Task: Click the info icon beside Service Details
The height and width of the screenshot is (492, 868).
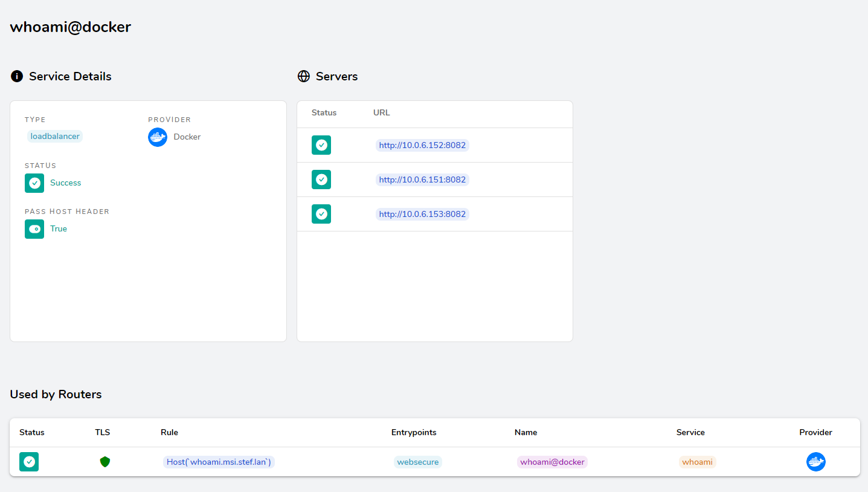Action: [x=17, y=76]
